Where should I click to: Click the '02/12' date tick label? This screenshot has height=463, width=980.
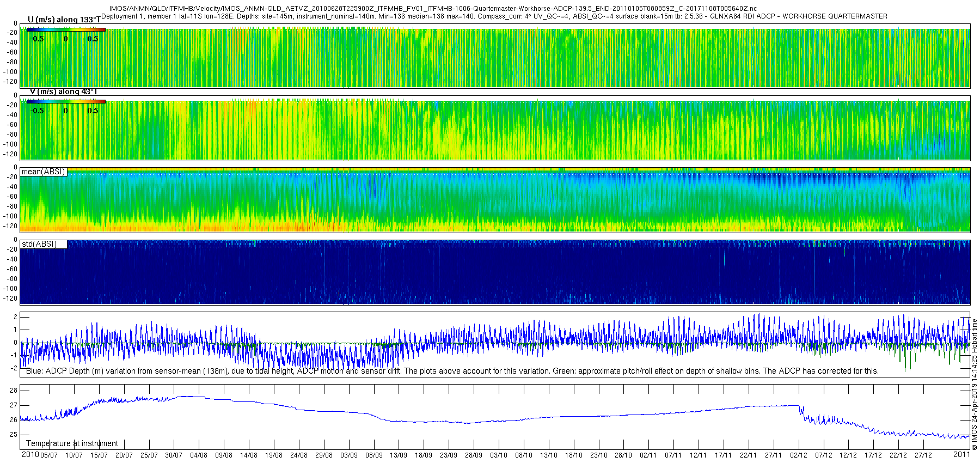(799, 455)
